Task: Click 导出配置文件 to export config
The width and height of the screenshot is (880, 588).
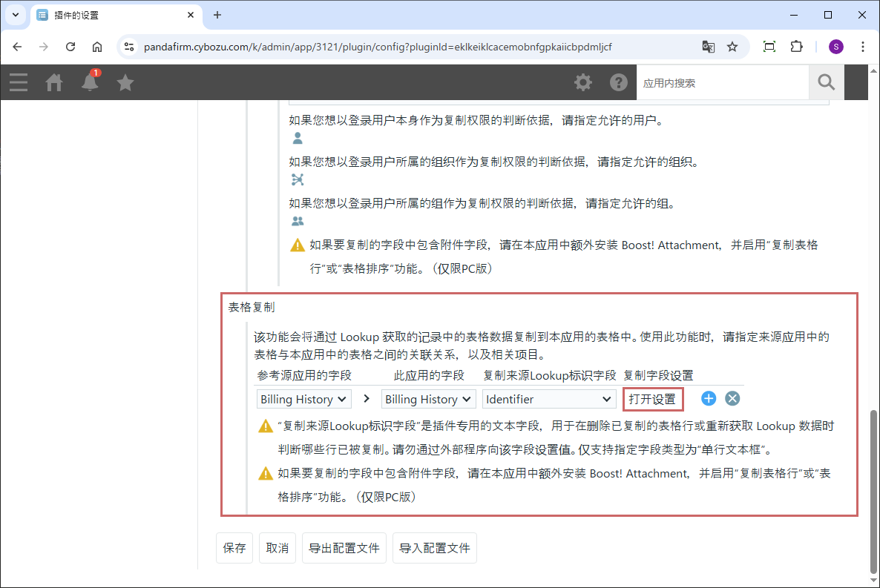Action: [x=344, y=548]
